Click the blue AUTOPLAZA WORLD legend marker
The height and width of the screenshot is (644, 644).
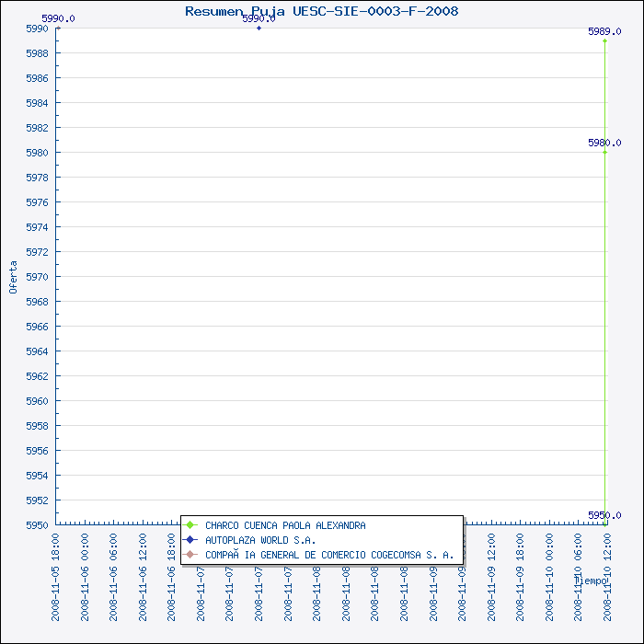tap(191, 540)
